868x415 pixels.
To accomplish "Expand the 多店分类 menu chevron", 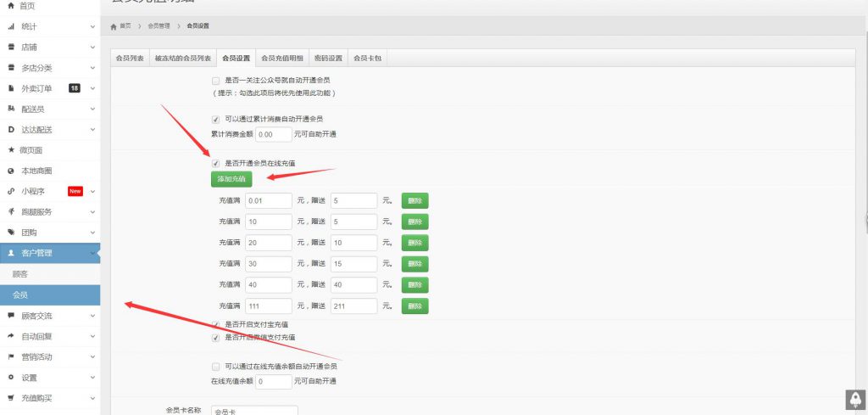I will (x=92, y=68).
